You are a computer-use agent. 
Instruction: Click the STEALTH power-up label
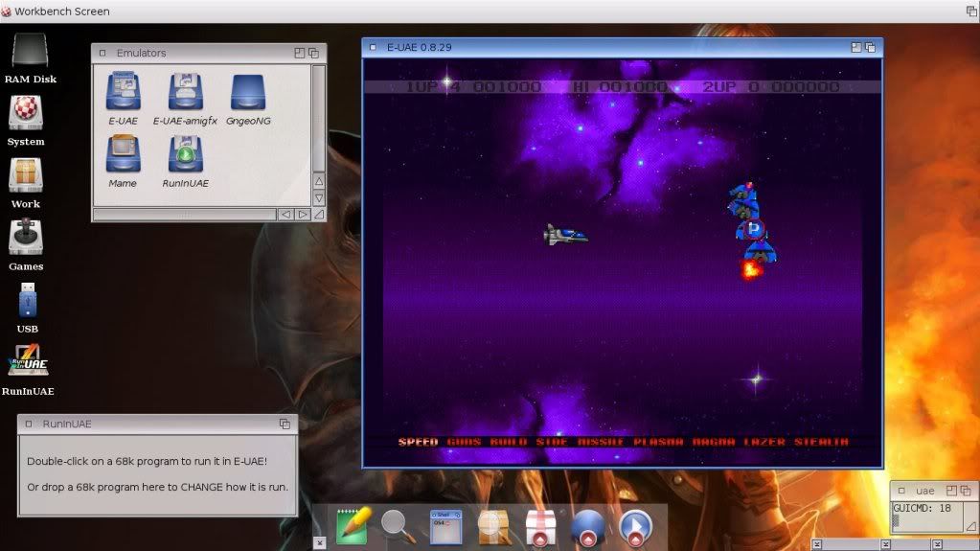click(821, 442)
